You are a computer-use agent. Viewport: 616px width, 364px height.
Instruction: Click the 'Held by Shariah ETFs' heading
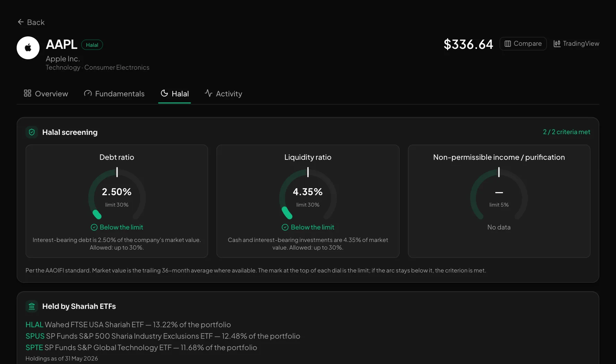click(x=79, y=306)
